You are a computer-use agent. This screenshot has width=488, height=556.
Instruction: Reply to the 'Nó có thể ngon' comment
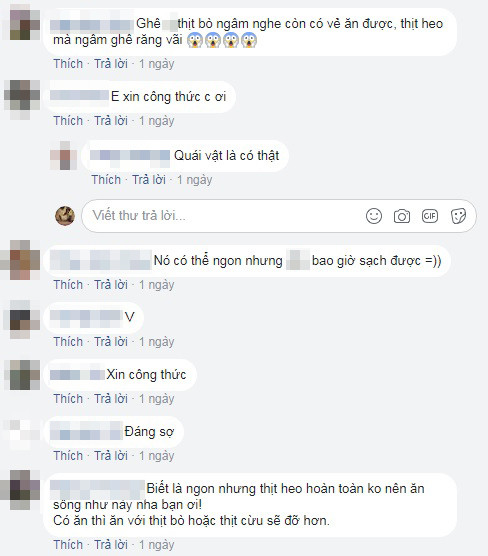(111, 285)
